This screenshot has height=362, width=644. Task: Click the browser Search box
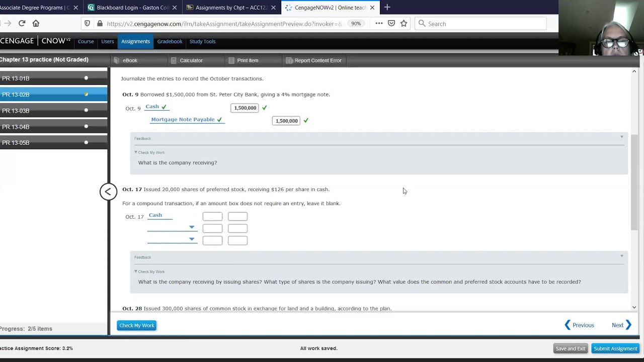click(480, 24)
